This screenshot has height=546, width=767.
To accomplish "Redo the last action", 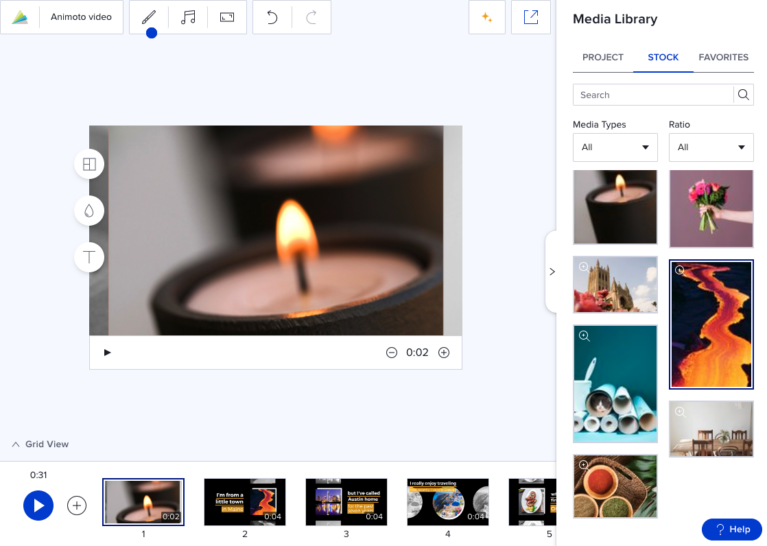I will click(x=311, y=18).
